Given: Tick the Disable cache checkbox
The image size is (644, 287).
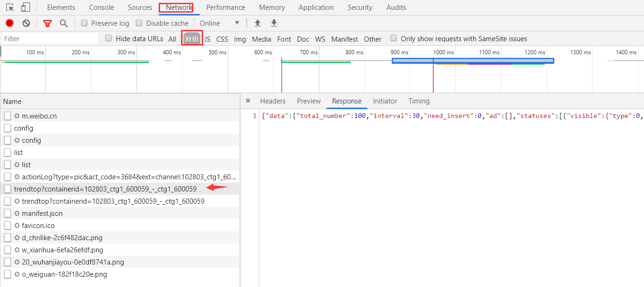Looking at the screenshot, I should click(x=139, y=23).
